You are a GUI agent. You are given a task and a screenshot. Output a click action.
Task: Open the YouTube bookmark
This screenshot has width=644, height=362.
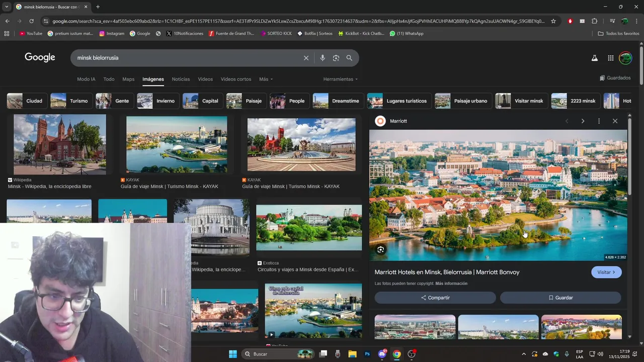click(x=31, y=33)
